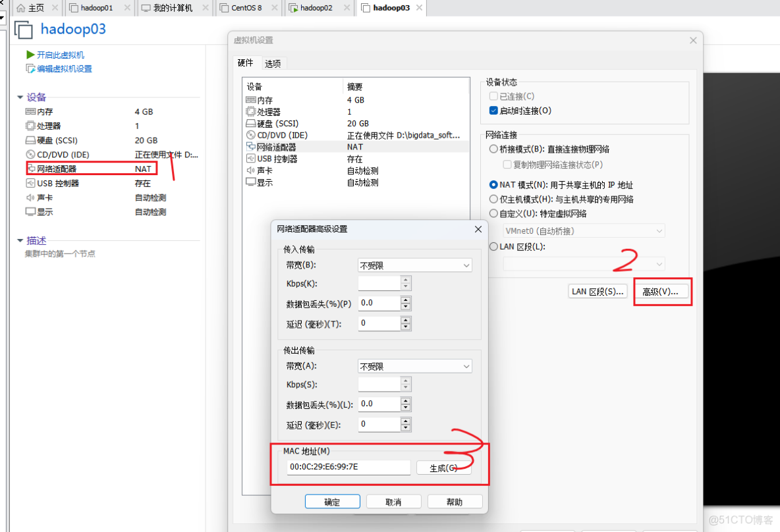Switch to the 选项 tab in settings dialog
This screenshot has width=780, height=532.
tap(273, 63)
